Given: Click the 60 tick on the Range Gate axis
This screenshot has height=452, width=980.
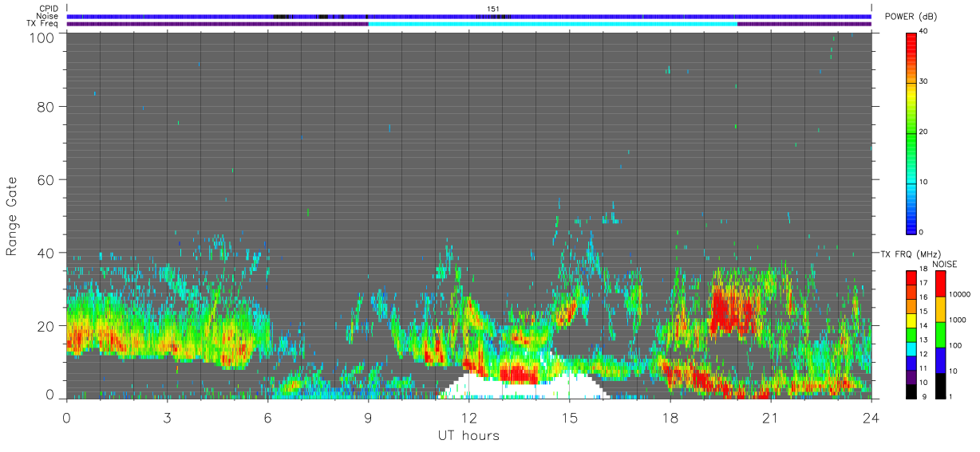Looking at the screenshot, I should (x=45, y=179).
